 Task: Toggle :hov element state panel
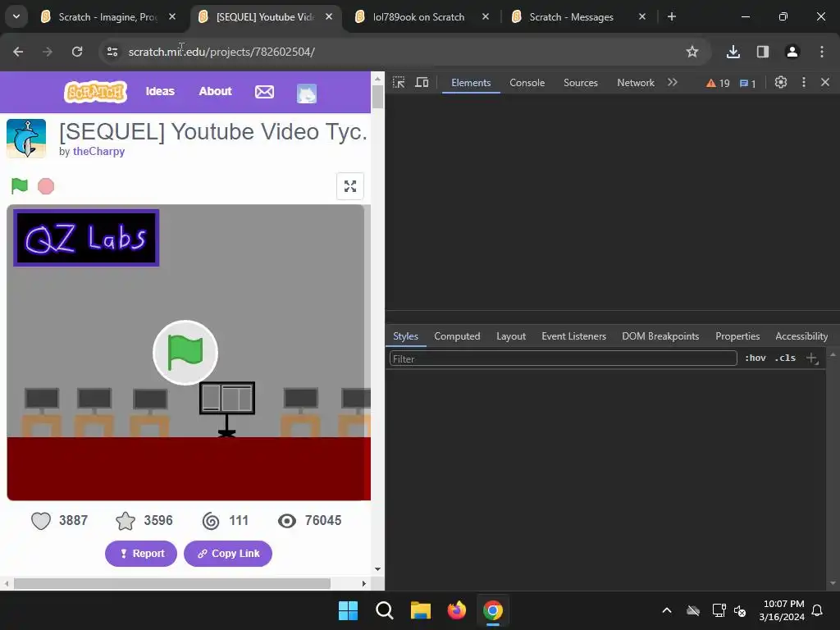tap(756, 358)
